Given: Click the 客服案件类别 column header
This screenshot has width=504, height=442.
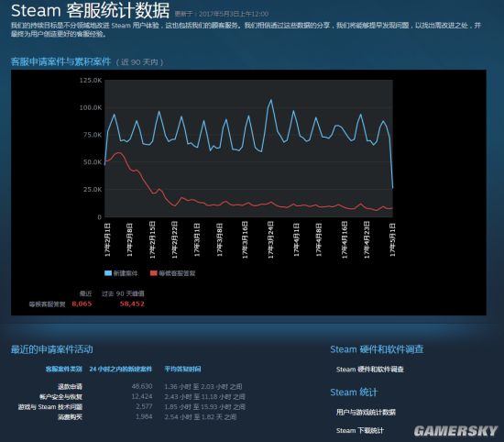Looking at the screenshot, I should click(63, 369).
